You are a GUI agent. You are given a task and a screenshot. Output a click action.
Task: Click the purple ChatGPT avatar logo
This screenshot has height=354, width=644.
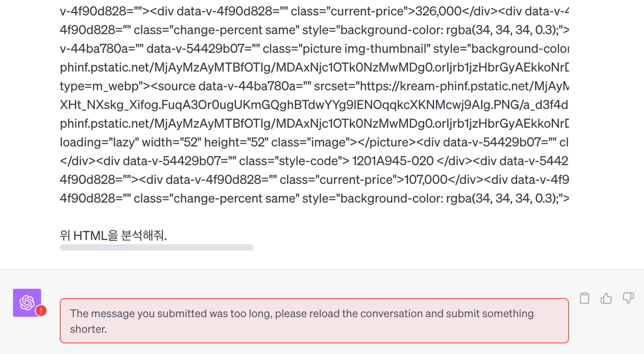27,303
